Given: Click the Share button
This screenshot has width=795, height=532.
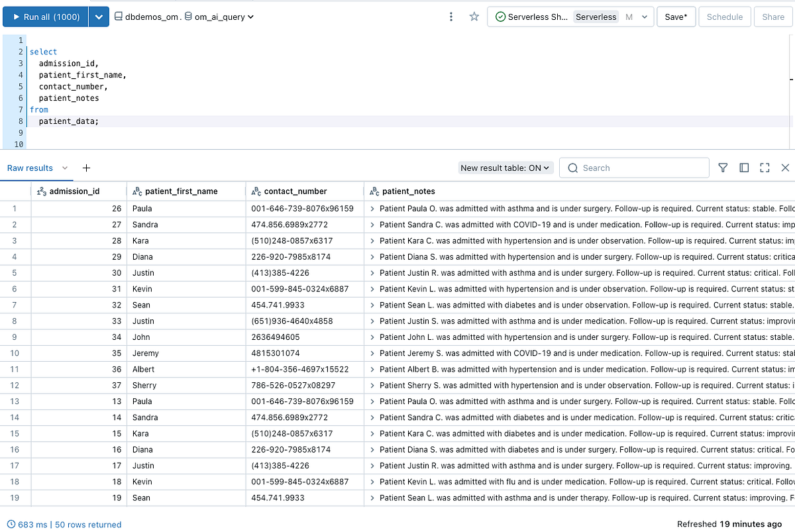Looking at the screenshot, I should (773, 17).
